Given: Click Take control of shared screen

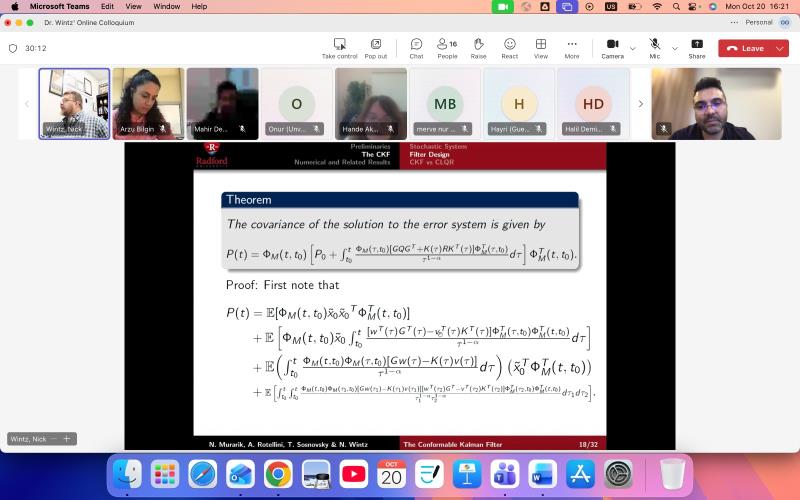Looking at the screenshot, I should [339, 47].
